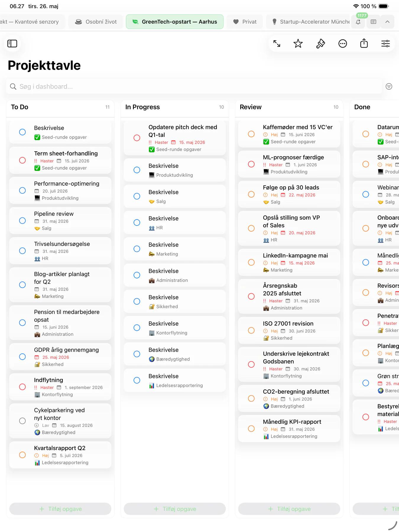Click the lock icon on ISO 27001 revision
Viewport: 399px width, 532px height.
pyautogui.click(x=266, y=338)
